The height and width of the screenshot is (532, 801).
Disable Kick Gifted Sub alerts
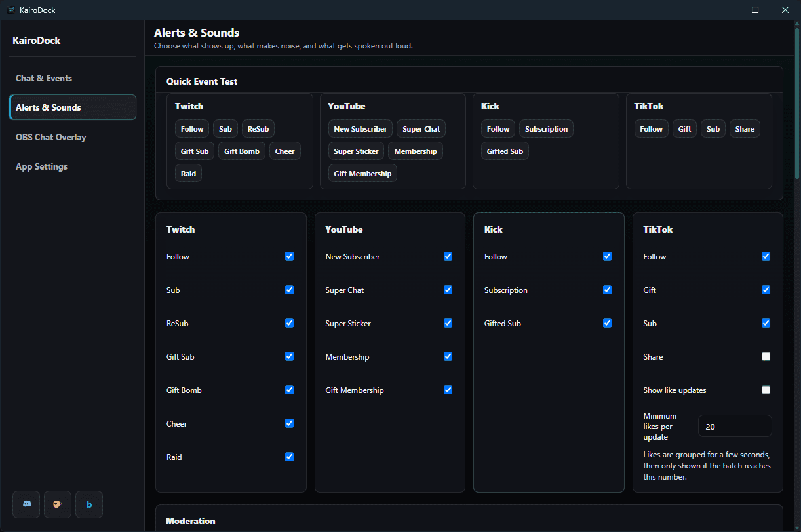pyautogui.click(x=607, y=323)
